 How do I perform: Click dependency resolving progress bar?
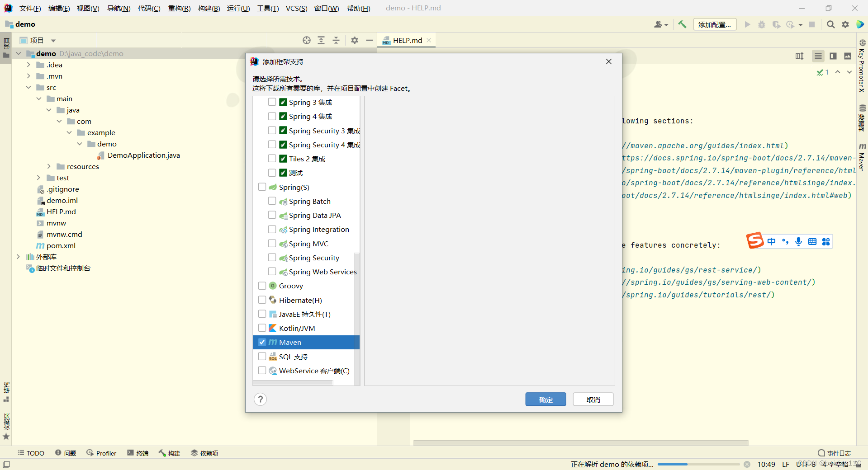(x=698, y=464)
